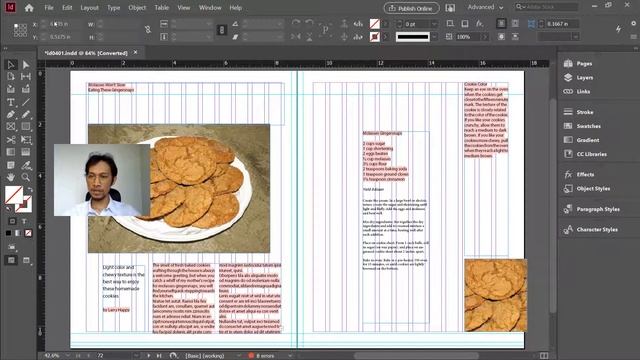Viewport: 640px width, 360px height.
Task: Click the control bar fill swatch
Action: coord(374,24)
